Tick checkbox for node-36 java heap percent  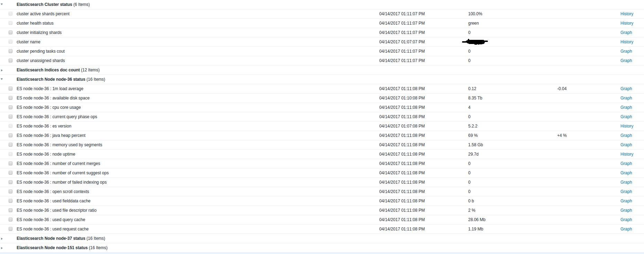[10, 135]
